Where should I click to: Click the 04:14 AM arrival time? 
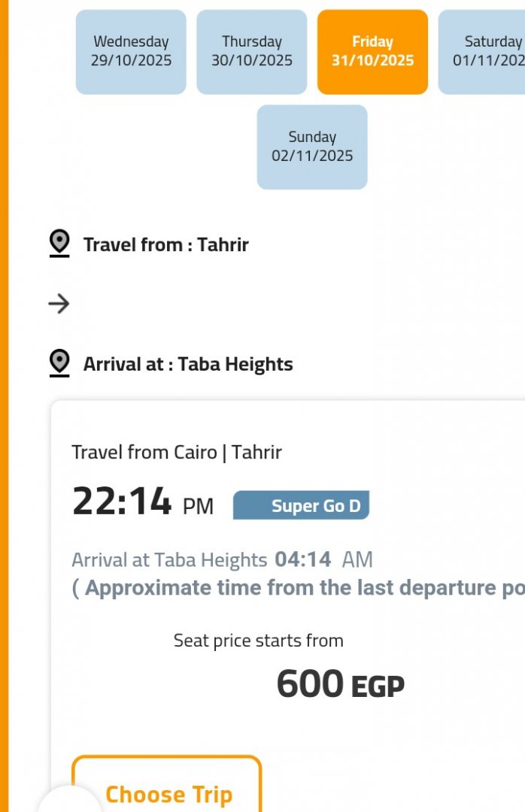tap(323, 559)
